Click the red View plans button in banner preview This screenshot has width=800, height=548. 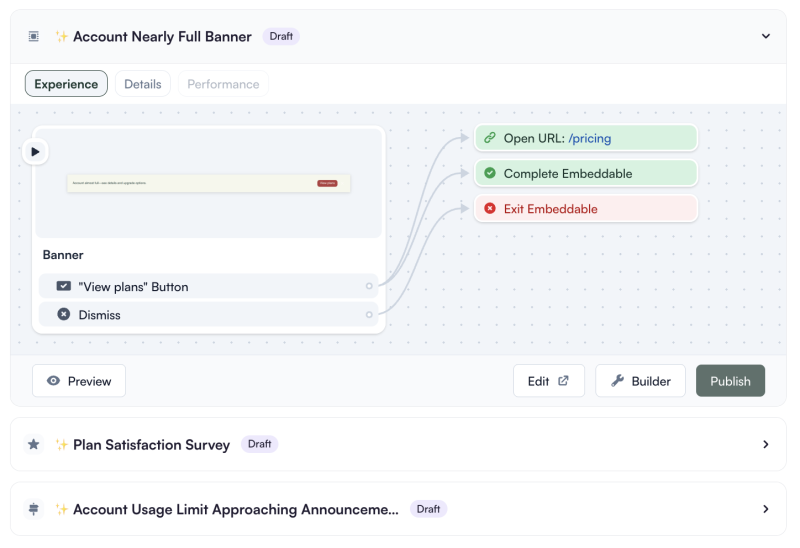pos(327,183)
